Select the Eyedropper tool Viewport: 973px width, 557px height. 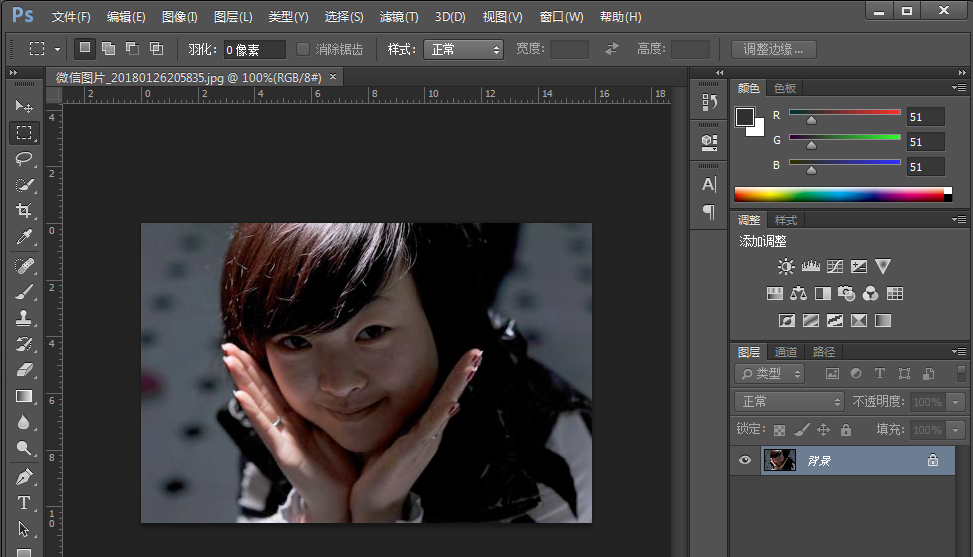[x=24, y=237]
